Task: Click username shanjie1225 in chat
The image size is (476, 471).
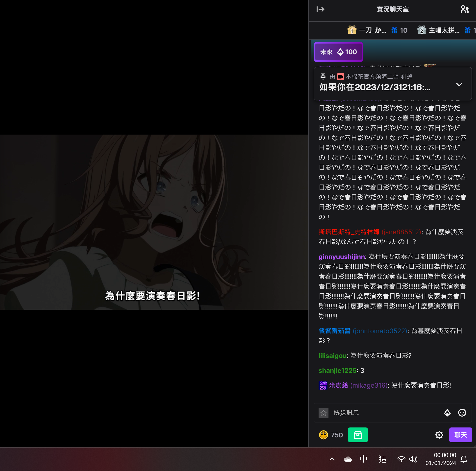Action: [337, 371]
